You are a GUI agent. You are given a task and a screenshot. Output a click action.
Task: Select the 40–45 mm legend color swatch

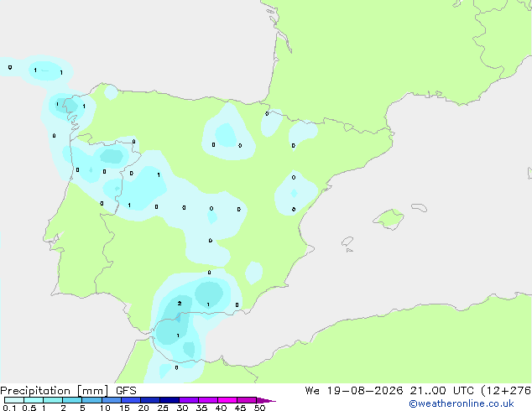(x=227, y=400)
